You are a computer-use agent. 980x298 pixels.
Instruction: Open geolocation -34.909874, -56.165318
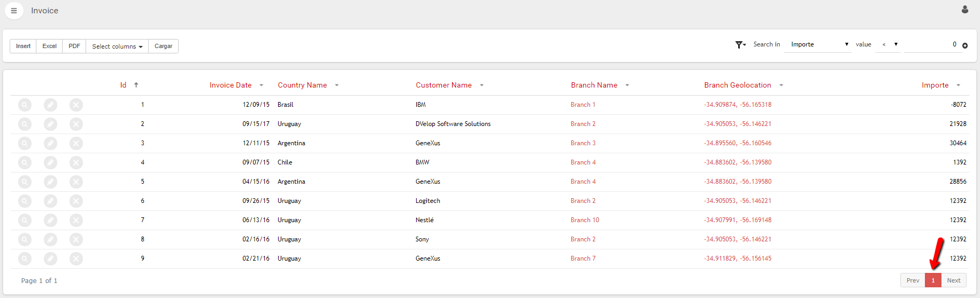tap(738, 105)
